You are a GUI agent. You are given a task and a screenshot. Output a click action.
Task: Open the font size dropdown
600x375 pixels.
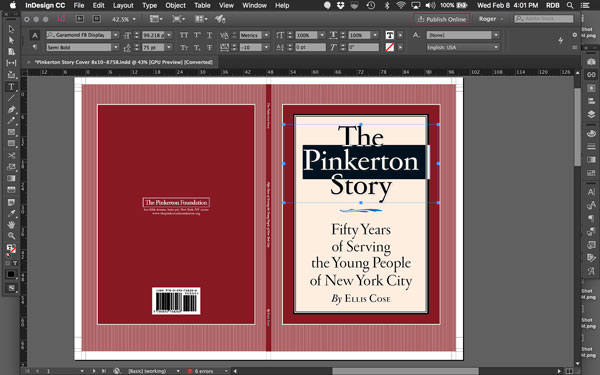pyautogui.click(x=169, y=35)
